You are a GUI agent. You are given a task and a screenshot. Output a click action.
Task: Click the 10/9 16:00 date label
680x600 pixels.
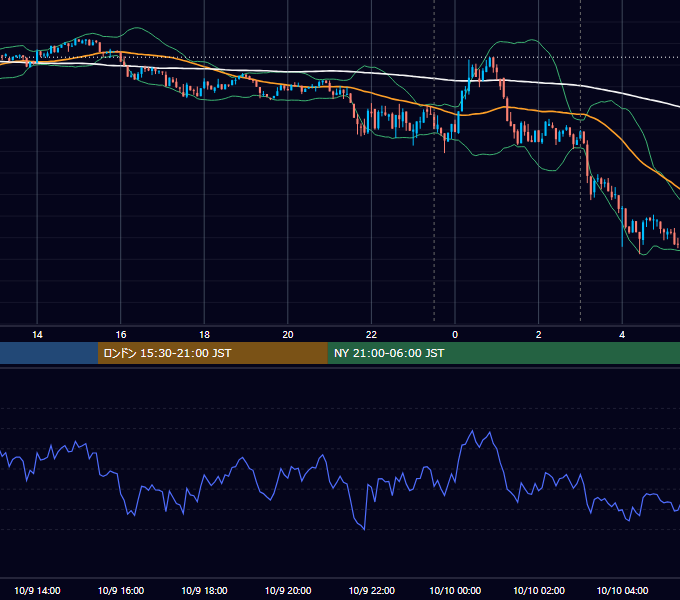point(121,590)
